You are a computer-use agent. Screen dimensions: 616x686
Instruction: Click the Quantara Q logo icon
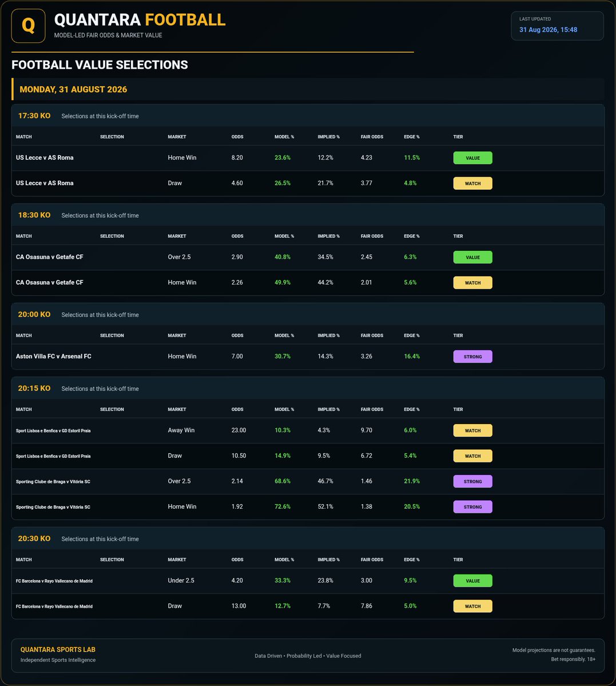tap(28, 26)
